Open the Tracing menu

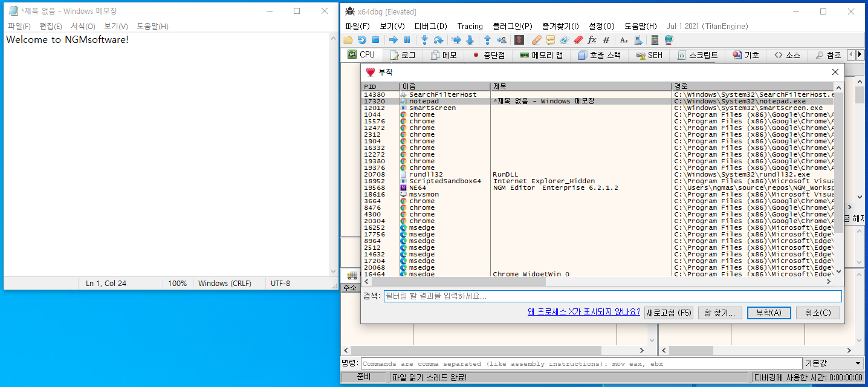pos(470,26)
